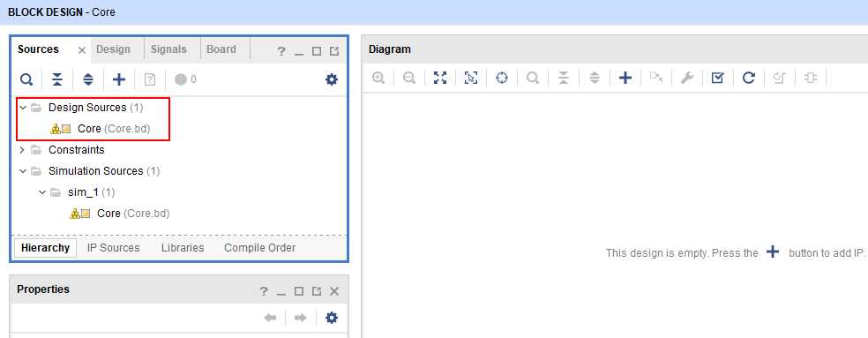Click Add IP plus in Diagram toolbar
868x338 pixels.
pos(625,78)
